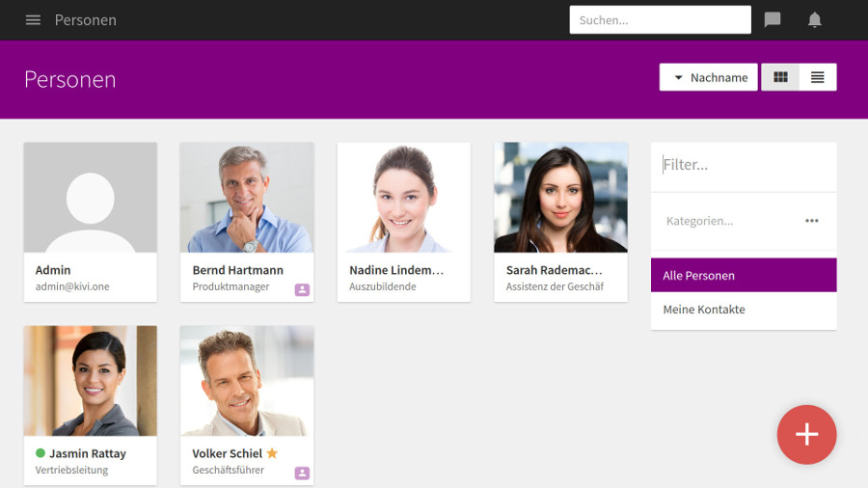This screenshot has width=868, height=488.
Task: Open the chat messages icon
Action: [773, 20]
